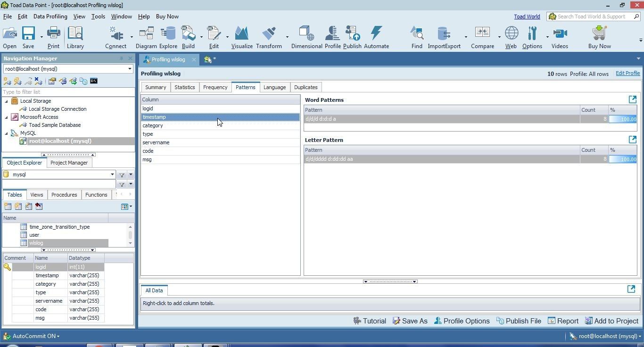Image resolution: width=644 pixels, height=347 pixels.
Task: Open the Diagram tool
Action: [x=146, y=37]
